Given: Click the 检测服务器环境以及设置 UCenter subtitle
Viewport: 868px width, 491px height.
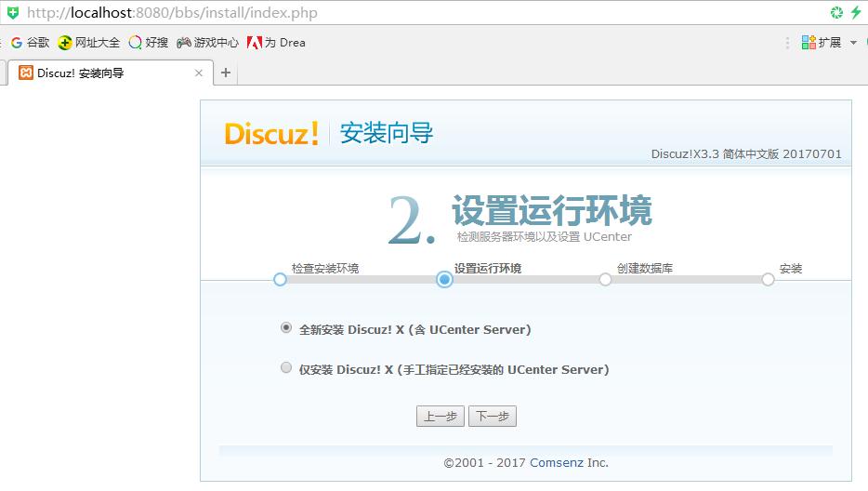Looking at the screenshot, I should coord(545,237).
